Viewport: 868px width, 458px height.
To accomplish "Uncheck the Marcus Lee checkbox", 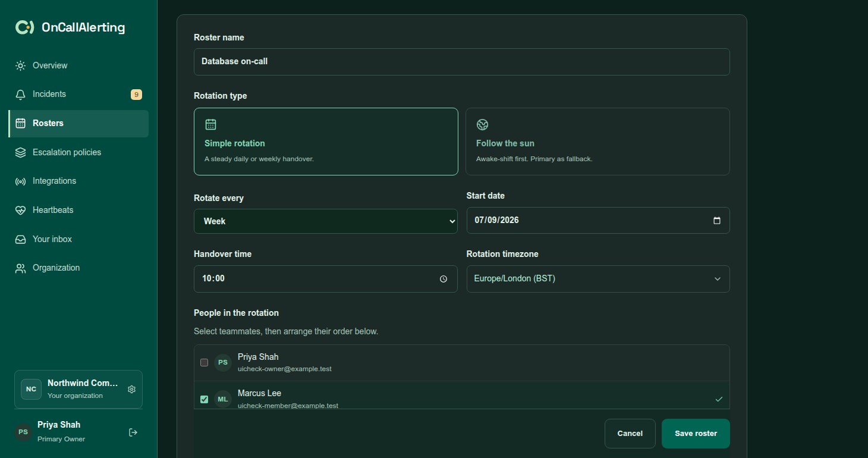I will (x=204, y=399).
